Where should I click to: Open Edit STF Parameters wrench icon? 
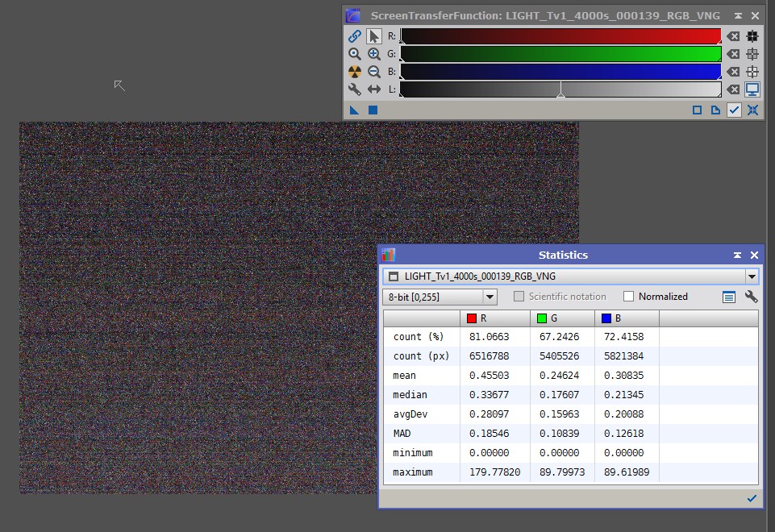(x=354, y=89)
